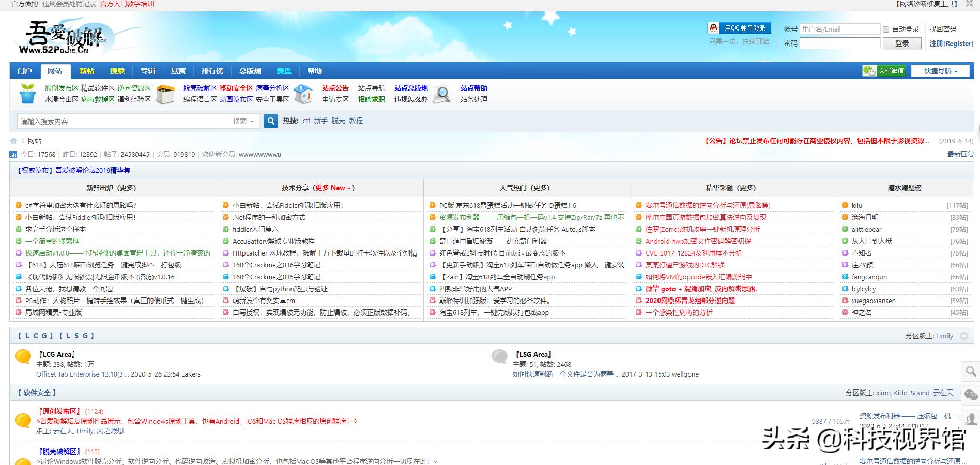Click the WeChat follow icon 关注微信
This screenshot has height=465, width=980.
(x=884, y=71)
